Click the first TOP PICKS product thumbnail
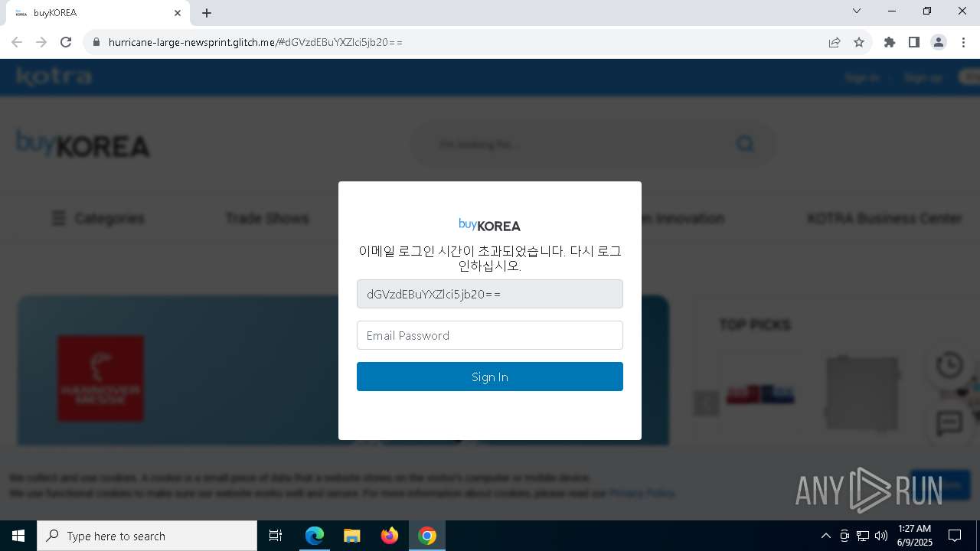The image size is (980, 551). point(760,395)
